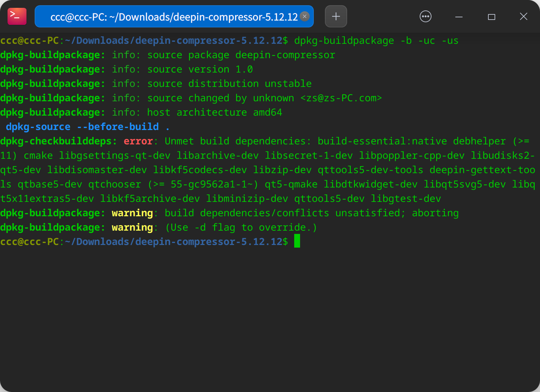Select the ccc@ccc-PC deepin-compressor tab

point(173,17)
